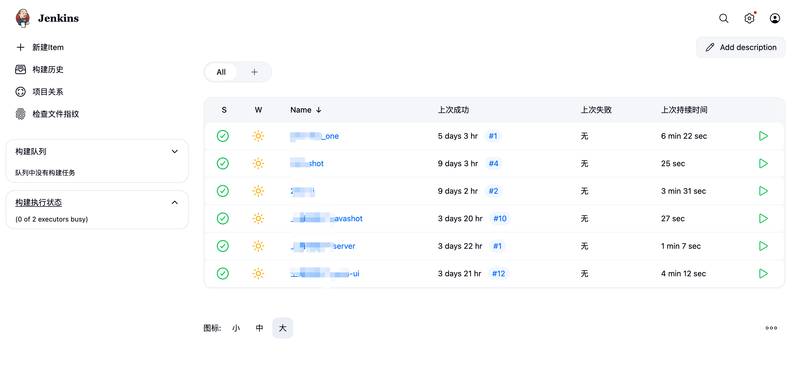Sort by 上次持续时间 column header
The width and height of the screenshot is (800, 368).
pos(684,110)
